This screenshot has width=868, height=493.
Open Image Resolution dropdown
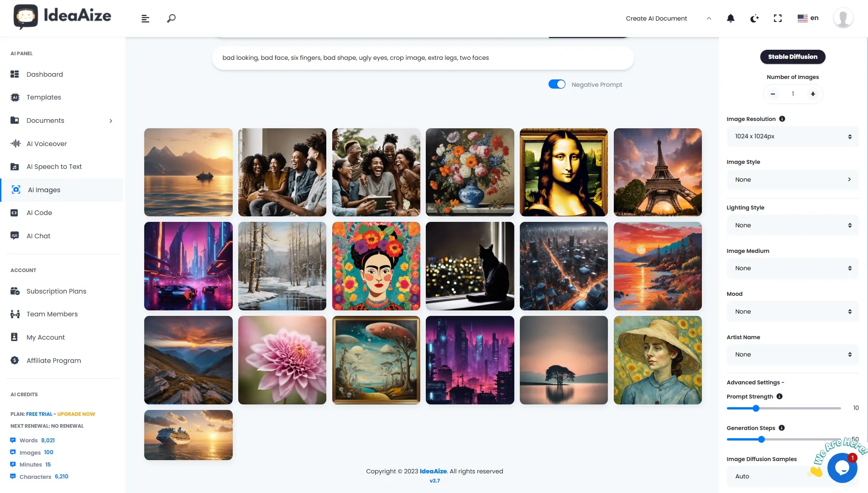(x=792, y=136)
